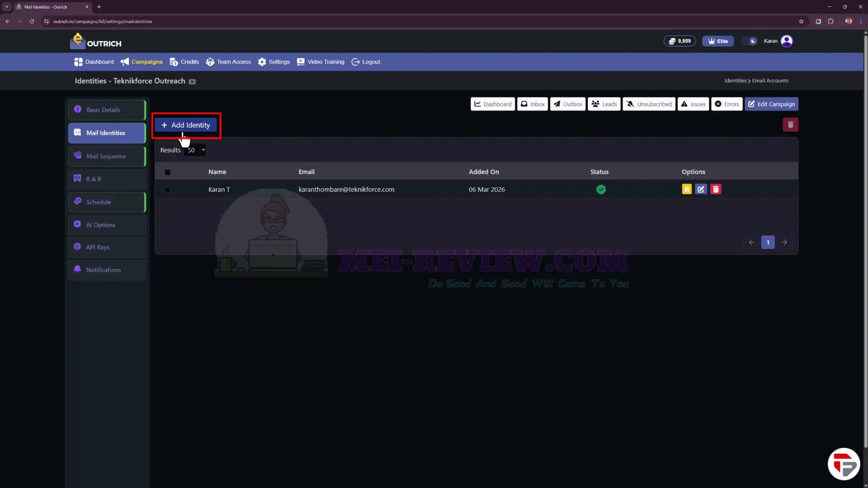Edit the Karan T identity

tap(701, 190)
